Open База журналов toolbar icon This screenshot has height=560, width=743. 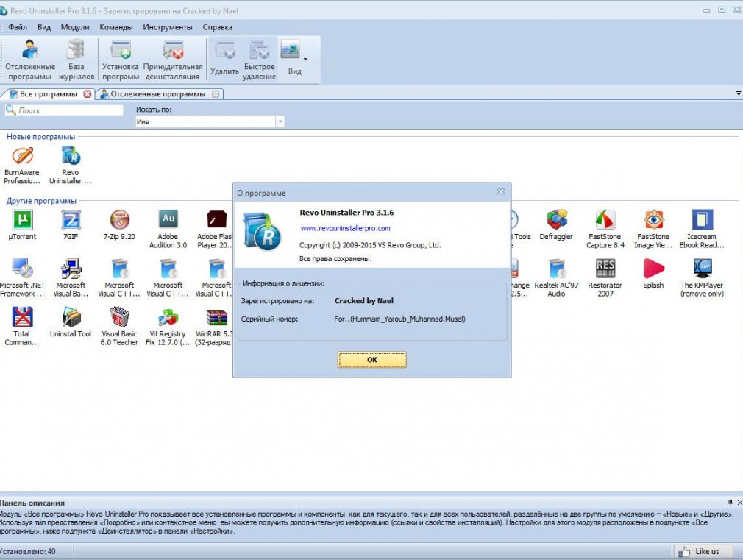77,60
